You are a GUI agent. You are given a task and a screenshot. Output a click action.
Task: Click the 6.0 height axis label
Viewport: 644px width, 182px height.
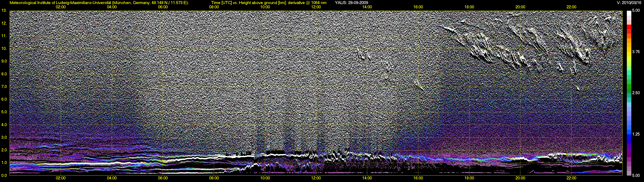(x=4, y=99)
